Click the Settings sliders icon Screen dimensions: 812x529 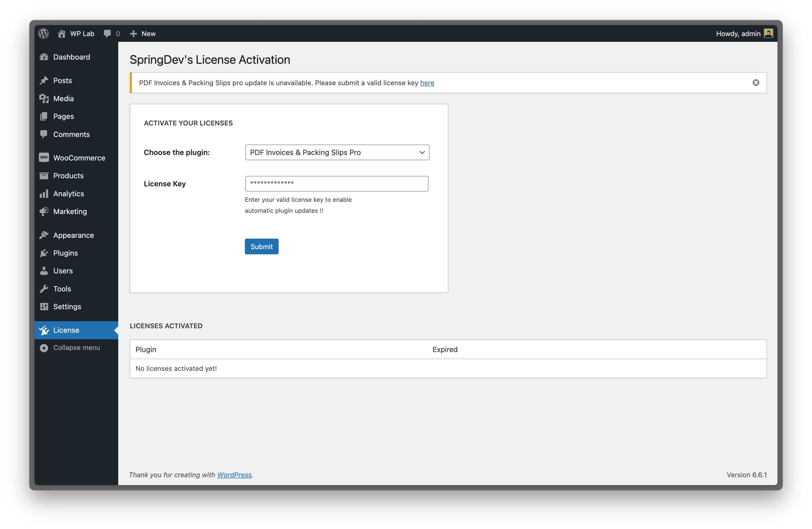pyautogui.click(x=44, y=306)
